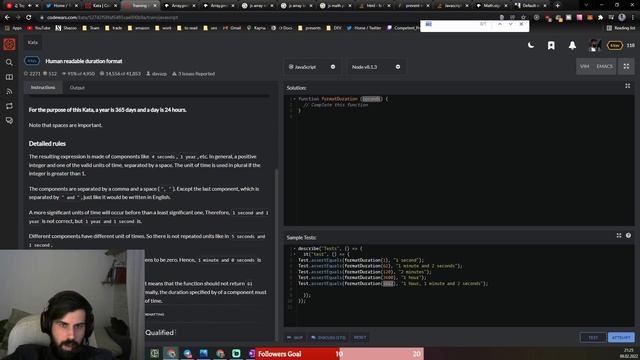
Task: Open the work bookmarks folder
Action: pyautogui.click(x=164, y=28)
